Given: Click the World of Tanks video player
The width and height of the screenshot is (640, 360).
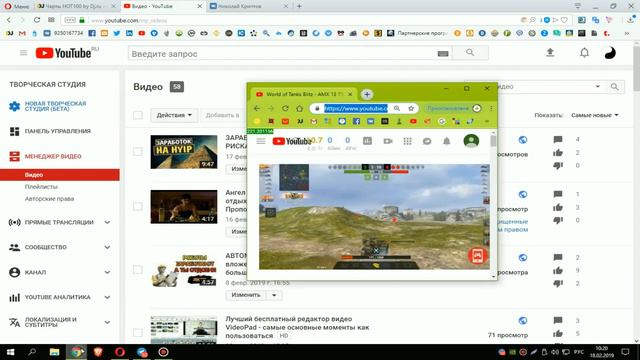Looking at the screenshot, I should tap(374, 216).
